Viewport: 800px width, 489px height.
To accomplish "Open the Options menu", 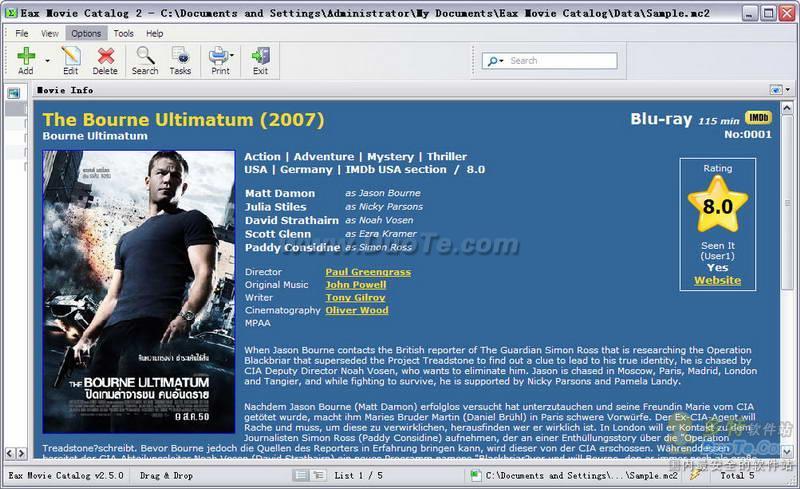I will (86, 34).
